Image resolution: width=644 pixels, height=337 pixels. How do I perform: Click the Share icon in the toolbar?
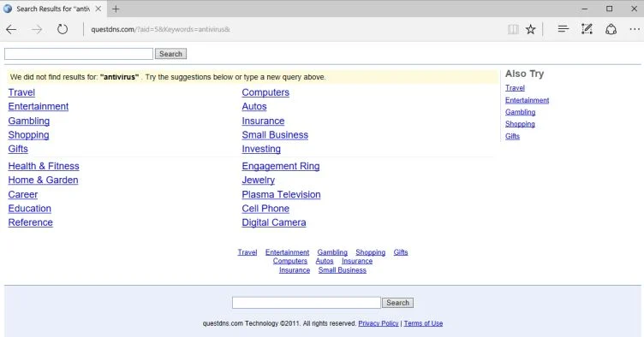click(611, 29)
